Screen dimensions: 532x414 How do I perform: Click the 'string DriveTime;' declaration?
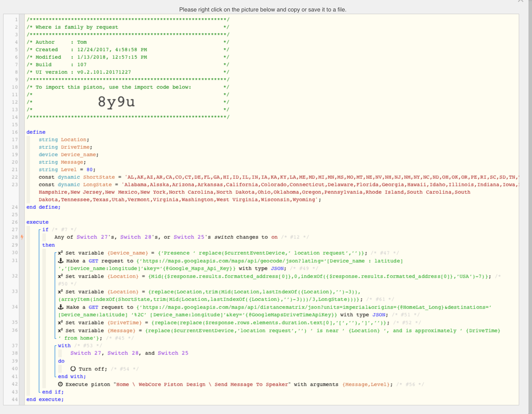66,147
